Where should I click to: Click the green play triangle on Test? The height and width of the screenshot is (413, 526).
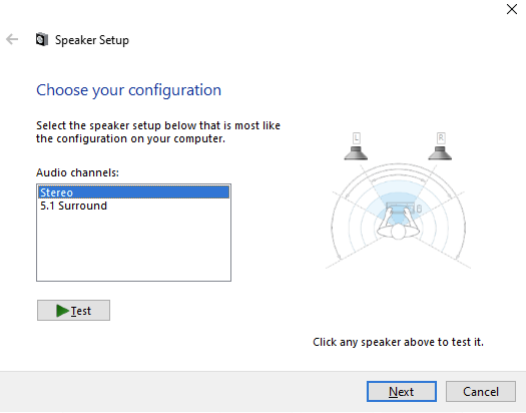tap(62, 311)
